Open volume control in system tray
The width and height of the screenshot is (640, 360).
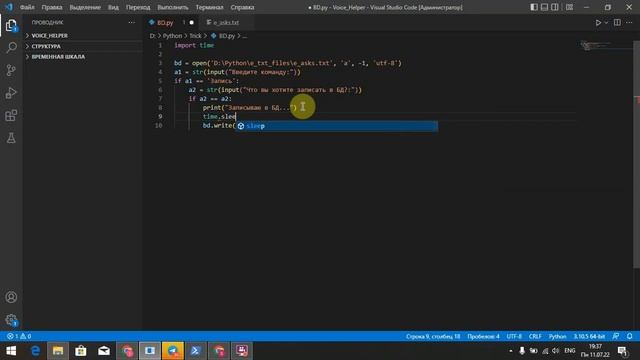[x=556, y=351]
